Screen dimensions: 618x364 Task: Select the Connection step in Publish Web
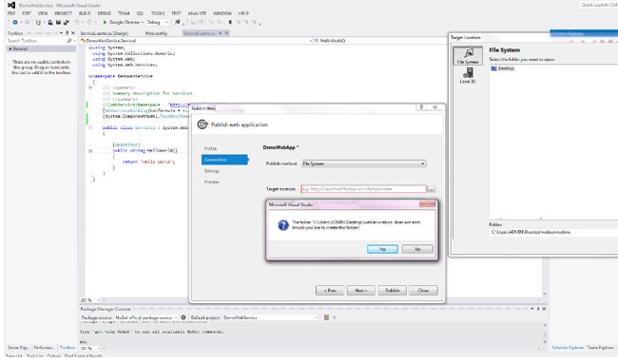(224, 160)
